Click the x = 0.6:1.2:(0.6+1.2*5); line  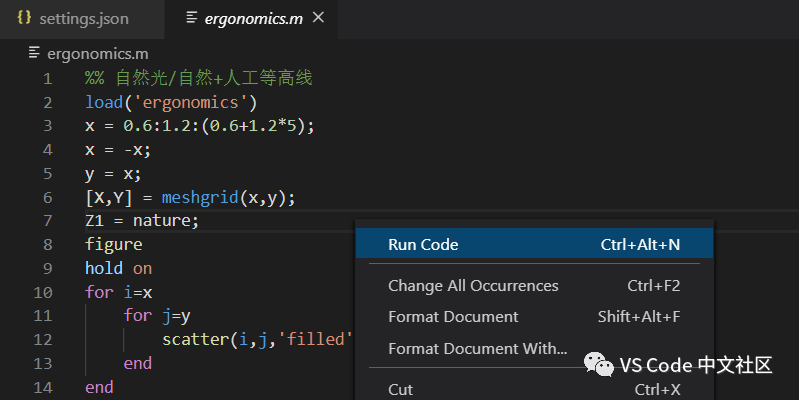[200, 125]
